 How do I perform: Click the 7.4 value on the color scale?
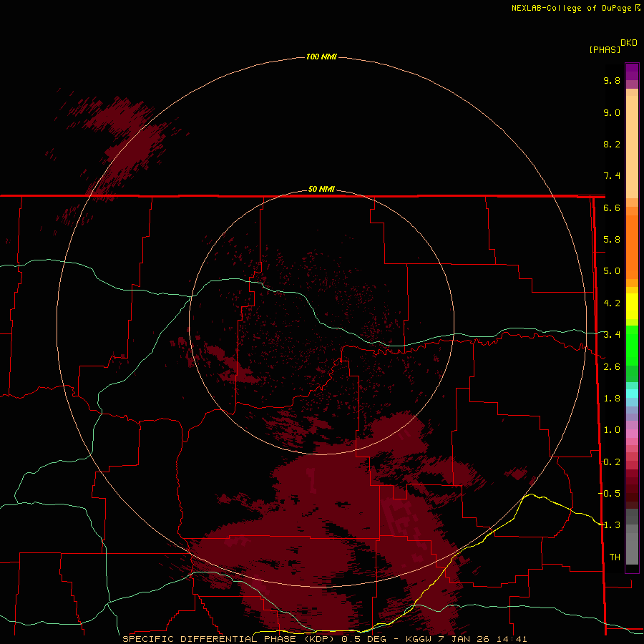coord(612,176)
